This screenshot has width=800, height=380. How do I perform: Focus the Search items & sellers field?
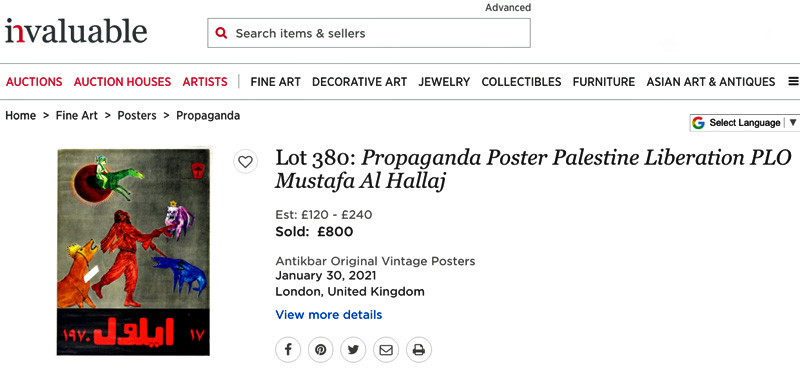[x=369, y=33]
